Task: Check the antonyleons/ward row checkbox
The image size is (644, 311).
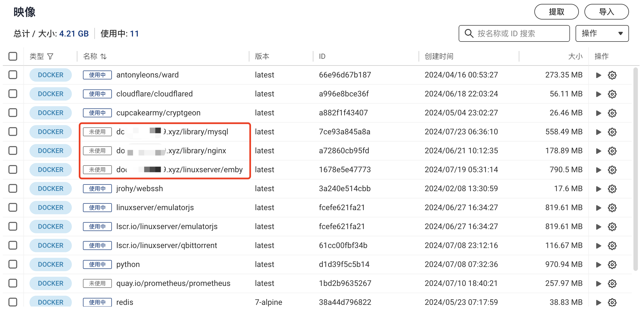Action: click(13, 75)
